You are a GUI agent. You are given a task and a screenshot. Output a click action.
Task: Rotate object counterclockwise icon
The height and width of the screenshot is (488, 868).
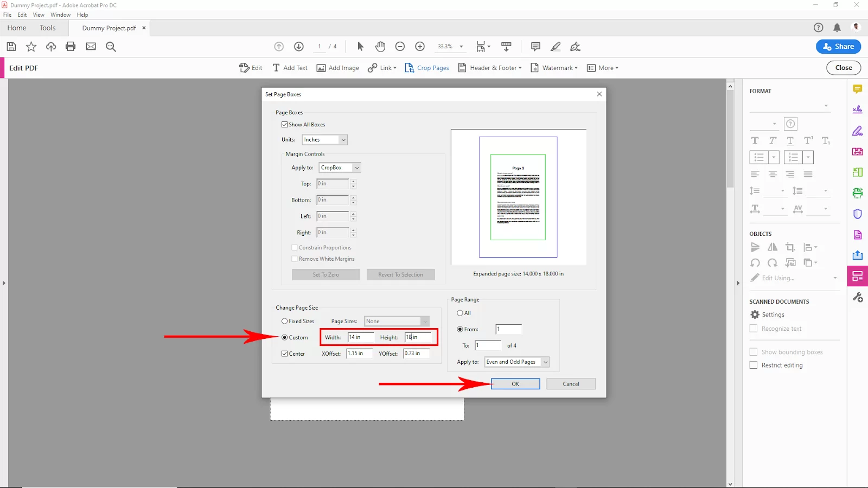point(755,263)
